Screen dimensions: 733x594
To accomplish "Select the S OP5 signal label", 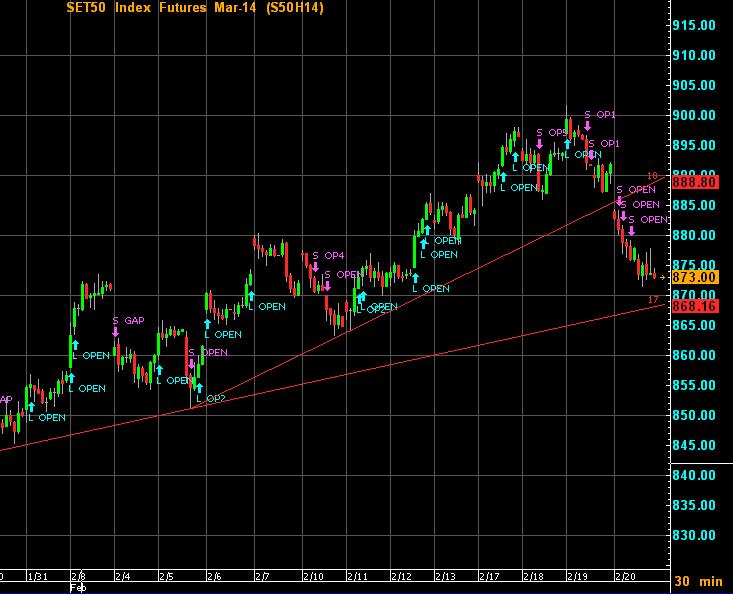I will pos(552,133).
